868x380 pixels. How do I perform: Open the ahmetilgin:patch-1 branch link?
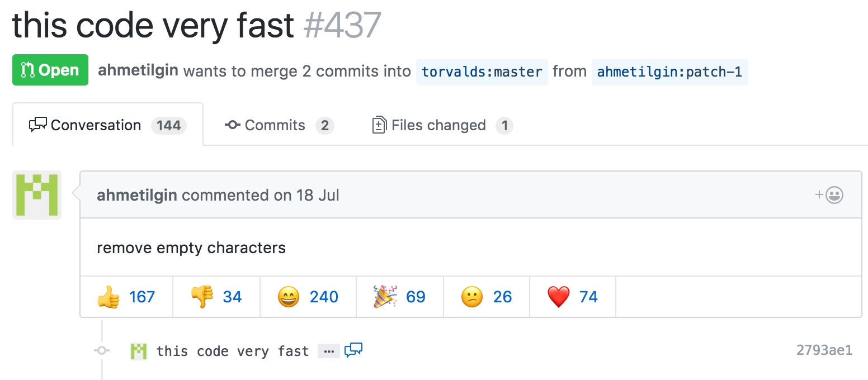669,72
